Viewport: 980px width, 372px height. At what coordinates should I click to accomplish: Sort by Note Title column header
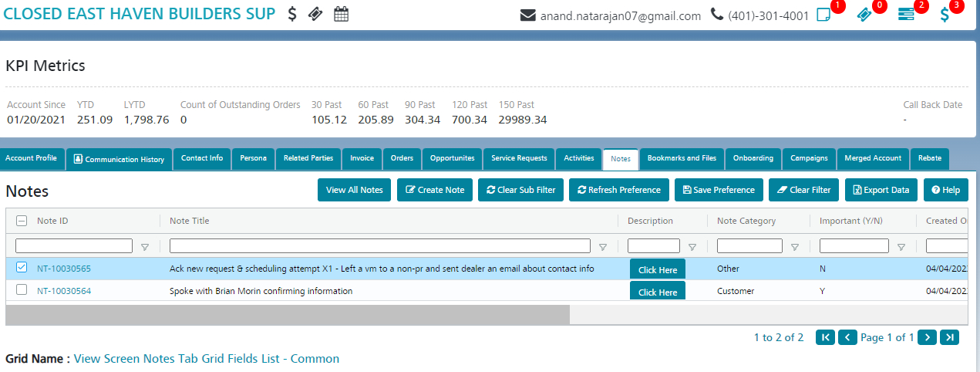tap(190, 221)
